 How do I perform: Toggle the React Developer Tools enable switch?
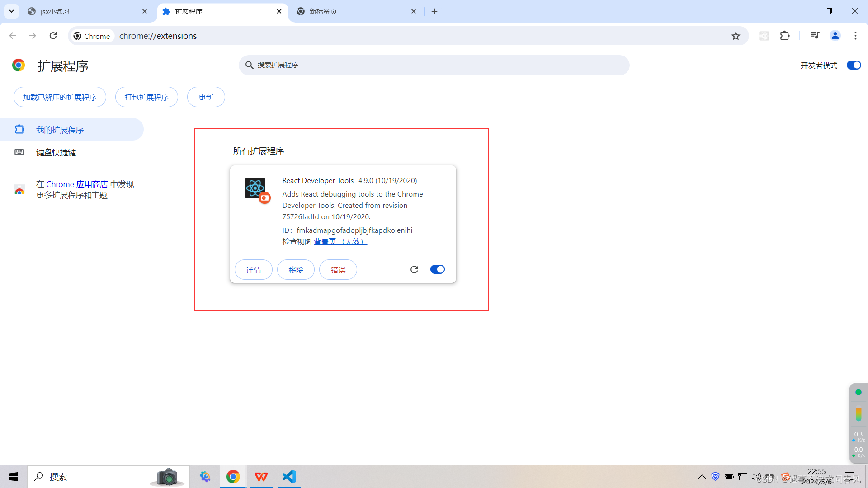coord(437,269)
